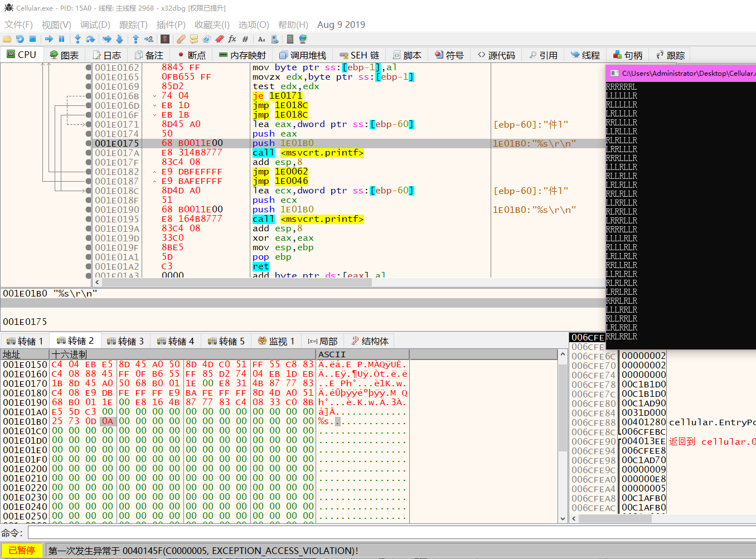The height and width of the screenshot is (559, 756).
Task: Click the 十六进制 column header
Action: click(x=183, y=354)
